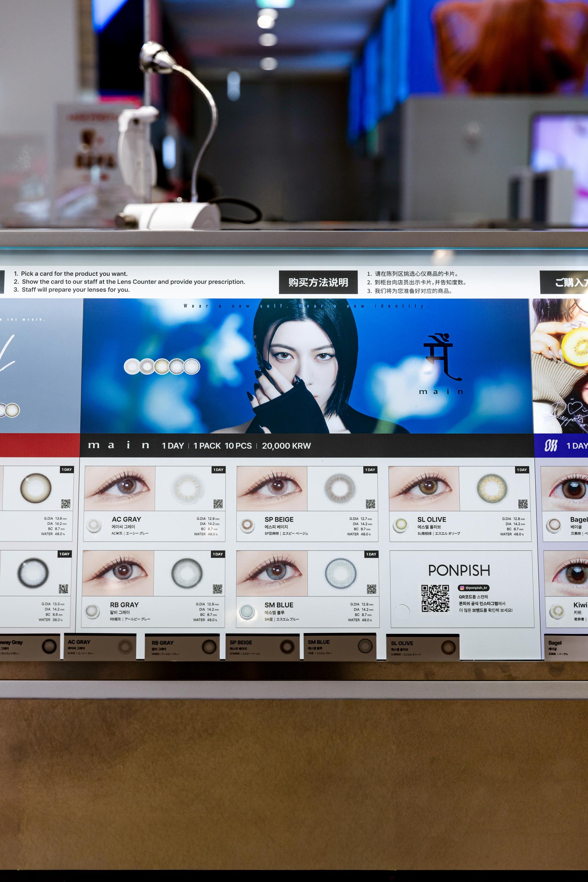Click the large QR code on the PONPISH card
This screenshot has height=882, width=588.
(435, 599)
